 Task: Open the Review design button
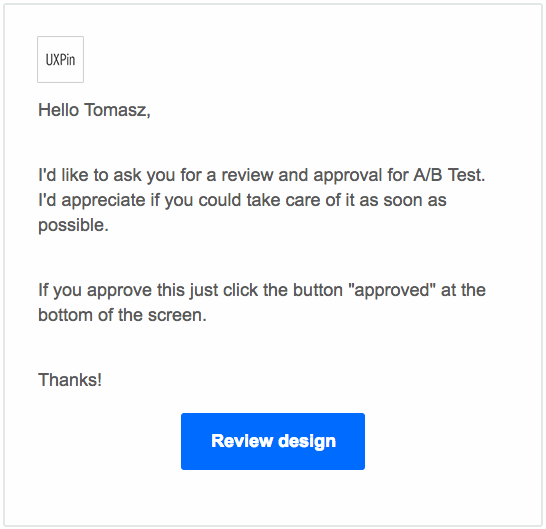(x=273, y=441)
